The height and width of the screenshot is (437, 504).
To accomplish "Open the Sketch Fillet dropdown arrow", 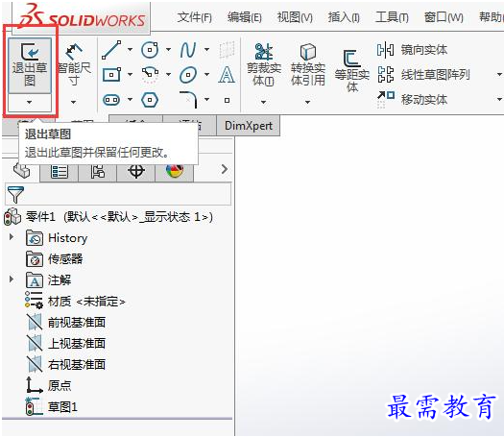I will click(x=206, y=99).
